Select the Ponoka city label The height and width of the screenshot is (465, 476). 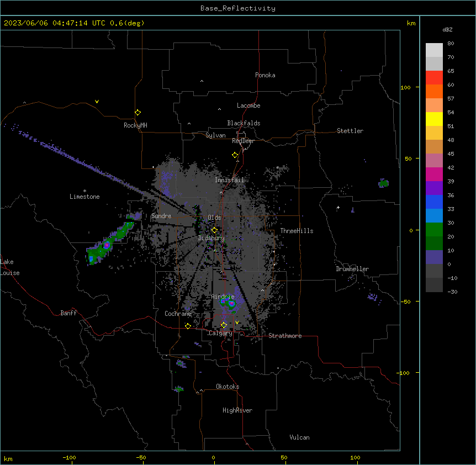(x=265, y=75)
